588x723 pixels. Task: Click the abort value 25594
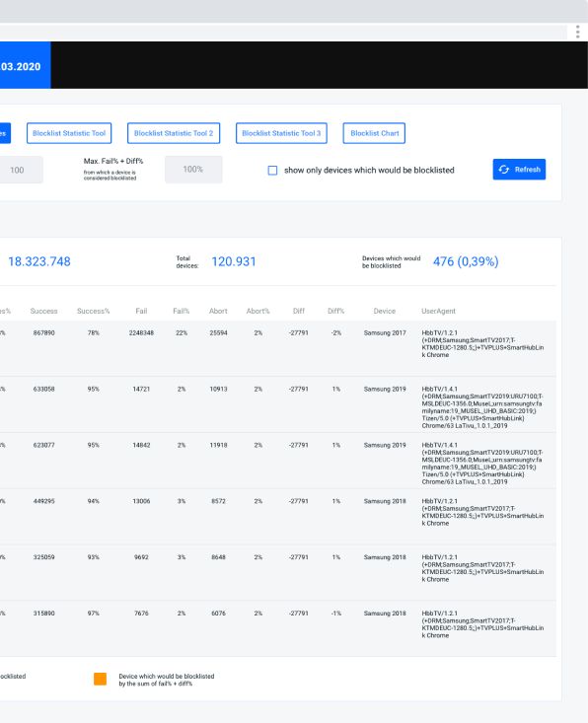[x=218, y=333]
